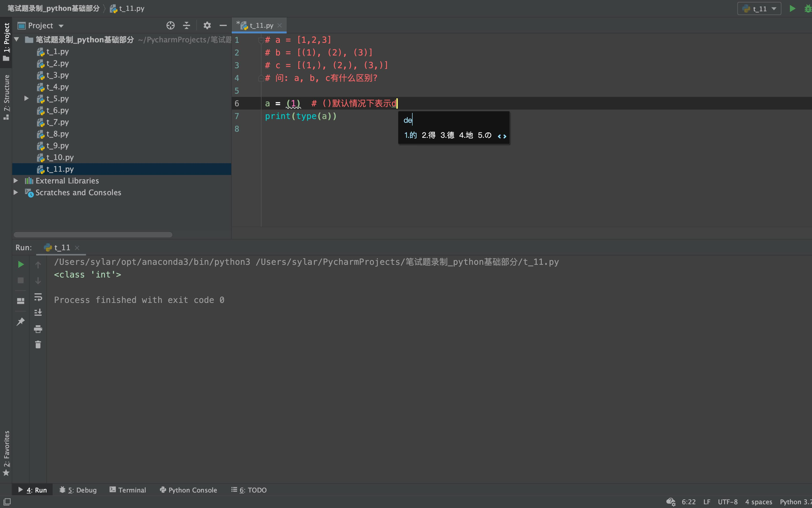Change line separator LF in status bar
812x508 pixels.
707,502
